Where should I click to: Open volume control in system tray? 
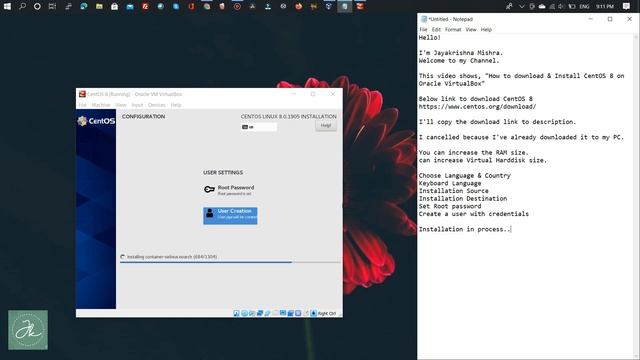561,6
